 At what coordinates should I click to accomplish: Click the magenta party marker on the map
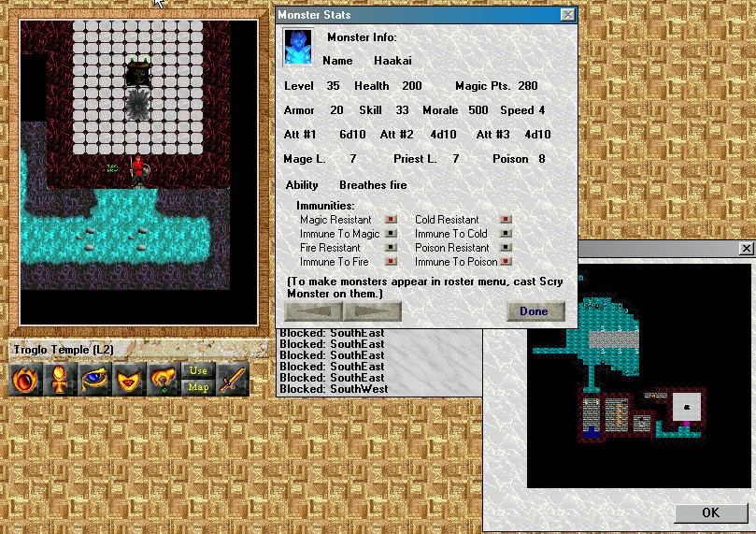(686, 424)
